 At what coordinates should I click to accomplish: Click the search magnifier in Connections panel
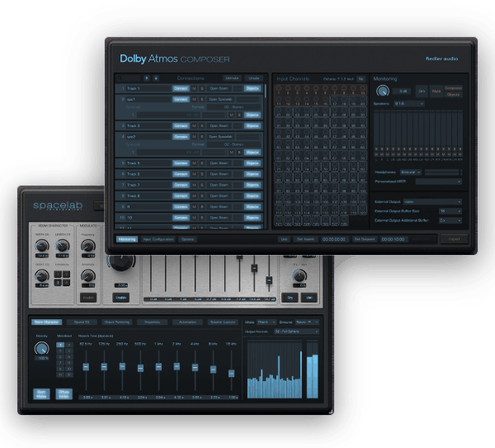(120, 78)
